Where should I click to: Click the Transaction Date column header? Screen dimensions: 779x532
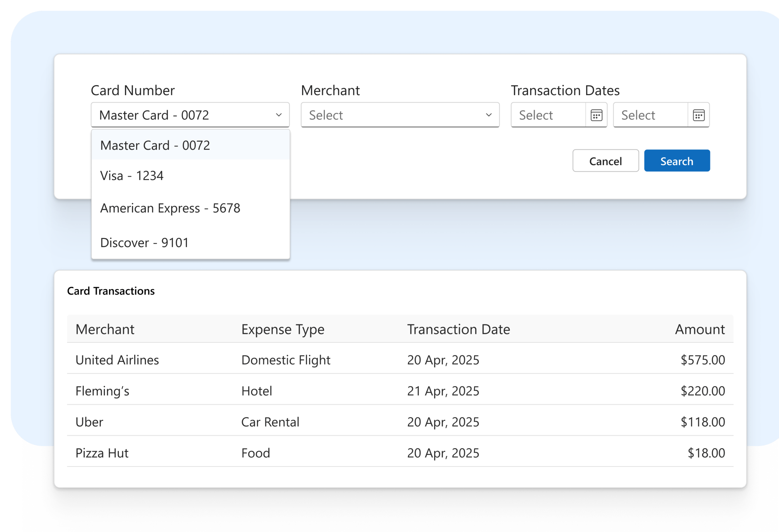458,329
